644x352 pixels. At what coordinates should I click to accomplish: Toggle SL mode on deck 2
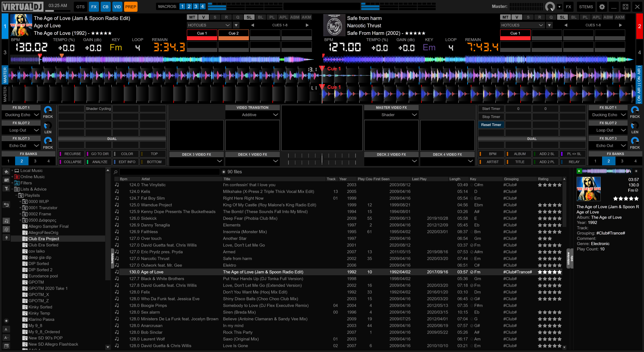click(x=562, y=17)
